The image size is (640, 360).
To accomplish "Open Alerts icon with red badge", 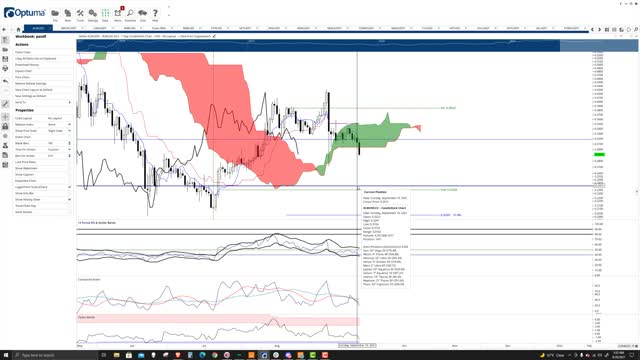I will pos(118,13).
